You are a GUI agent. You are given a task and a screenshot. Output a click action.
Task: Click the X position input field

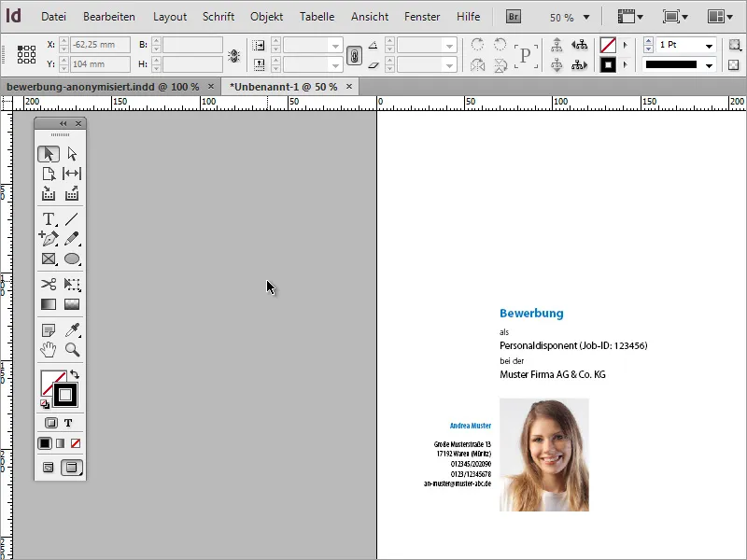click(x=100, y=45)
